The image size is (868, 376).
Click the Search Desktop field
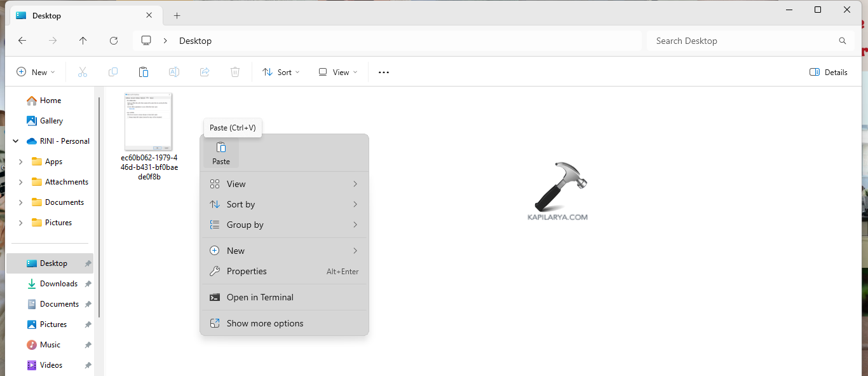click(743, 41)
